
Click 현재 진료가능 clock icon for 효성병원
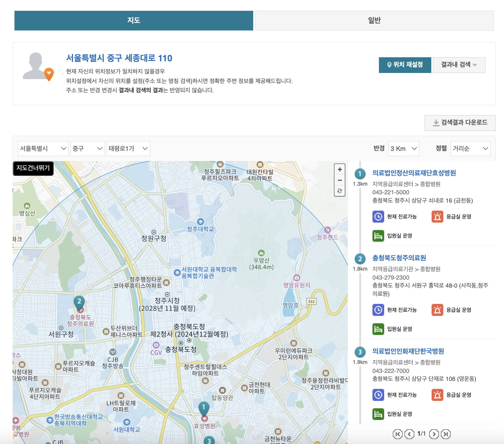coord(378,217)
